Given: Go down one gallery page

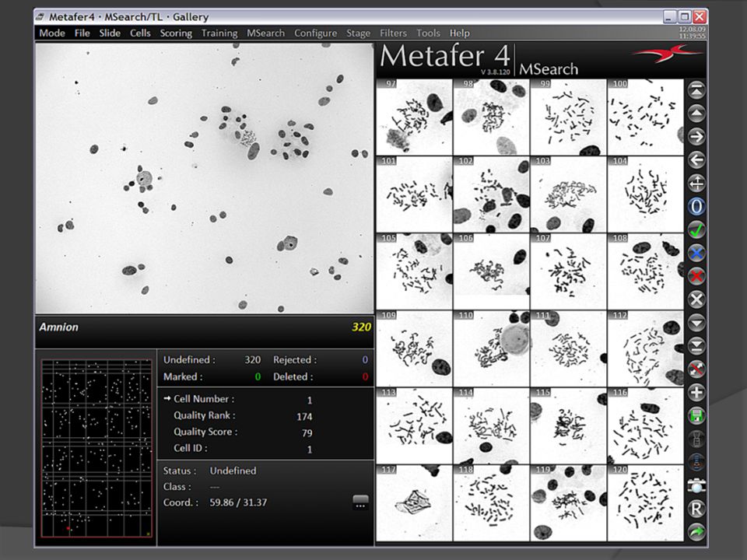Looking at the screenshot, I should 696,323.
